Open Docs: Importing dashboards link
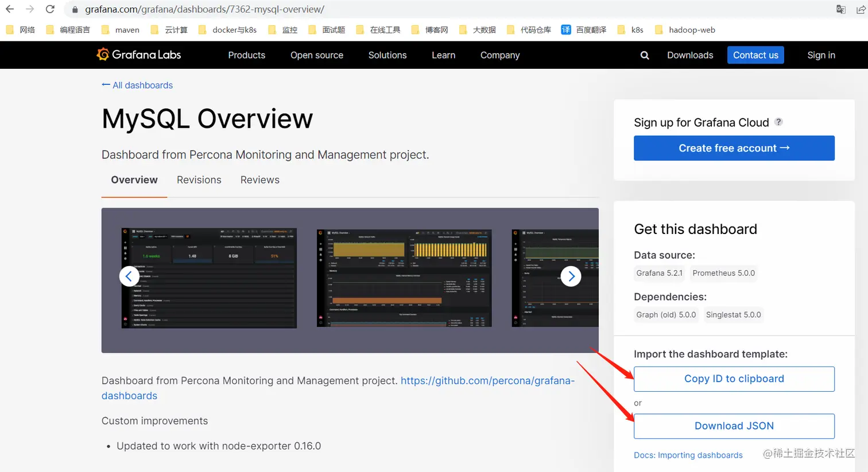Viewport: 868px width, 472px height. pyautogui.click(x=688, y=455)
